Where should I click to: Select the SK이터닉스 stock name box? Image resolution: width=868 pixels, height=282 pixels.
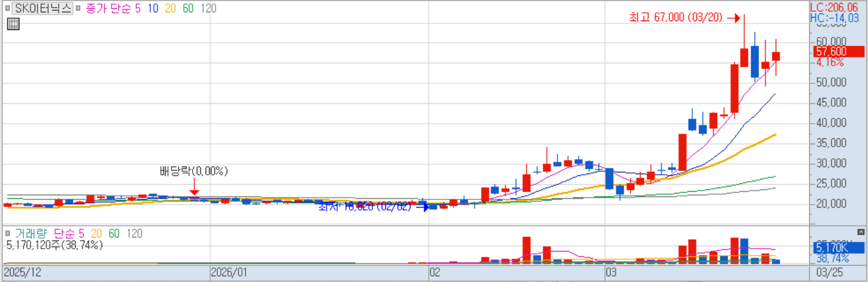43,8
